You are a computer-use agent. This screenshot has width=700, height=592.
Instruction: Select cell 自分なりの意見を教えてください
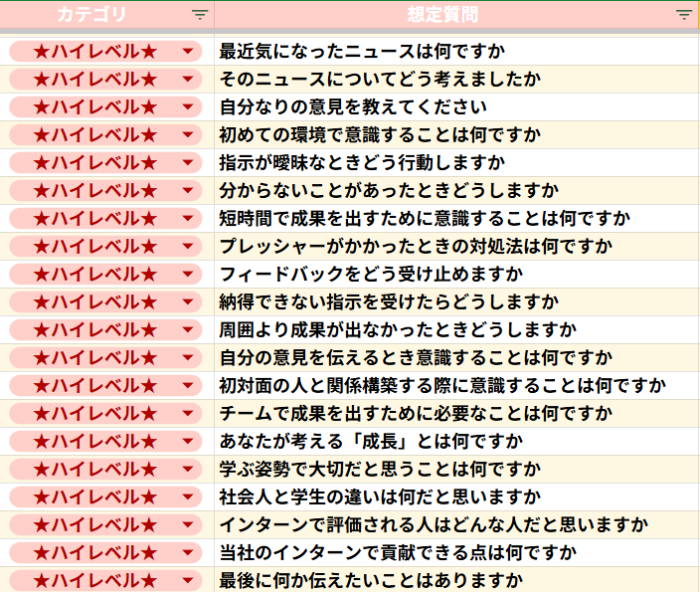456,107
